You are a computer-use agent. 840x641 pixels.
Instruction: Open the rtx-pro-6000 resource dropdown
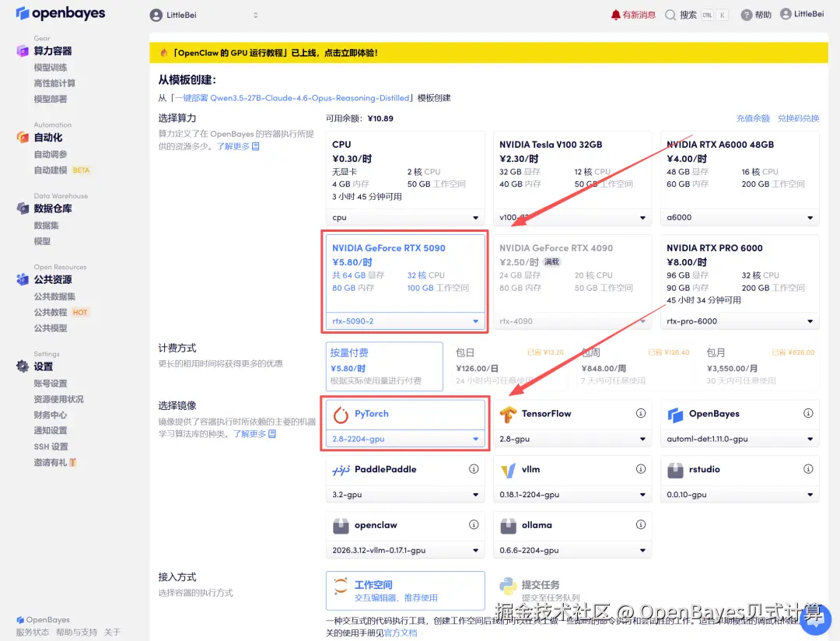coord(740,321)
